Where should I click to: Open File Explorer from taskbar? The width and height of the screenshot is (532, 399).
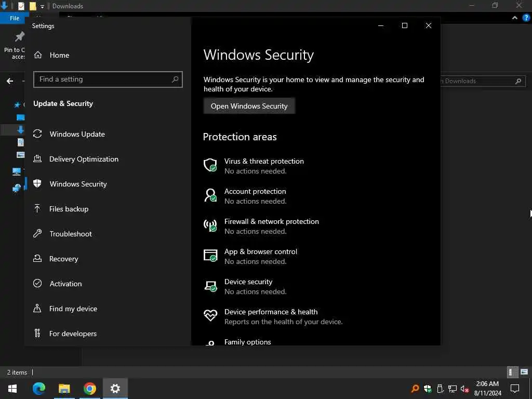(64, 389)
